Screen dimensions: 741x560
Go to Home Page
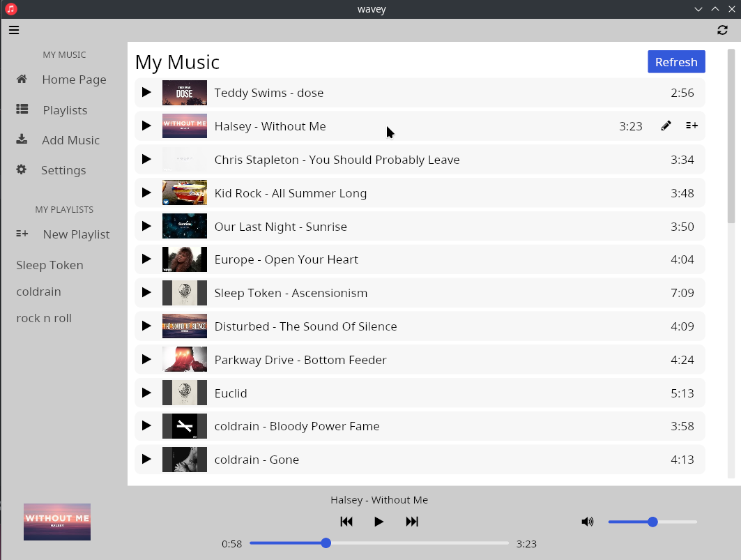pyautogui.click(x=74, y=80)
